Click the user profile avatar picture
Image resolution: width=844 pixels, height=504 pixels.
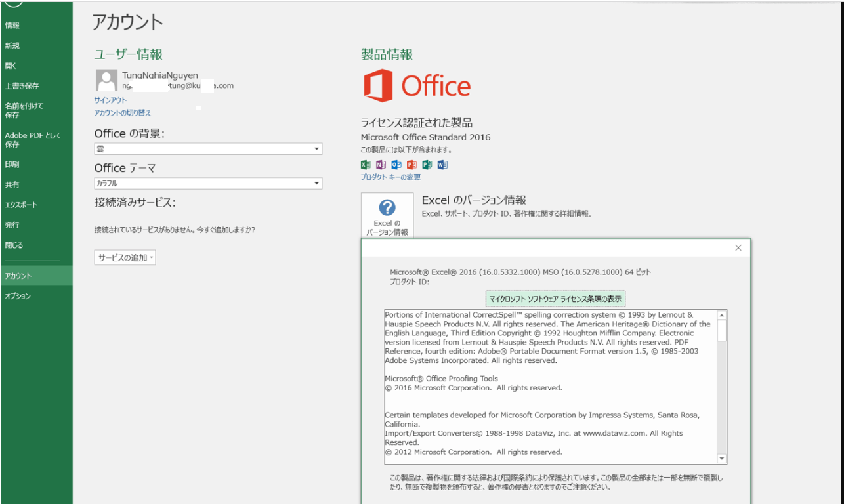(106, 80)
